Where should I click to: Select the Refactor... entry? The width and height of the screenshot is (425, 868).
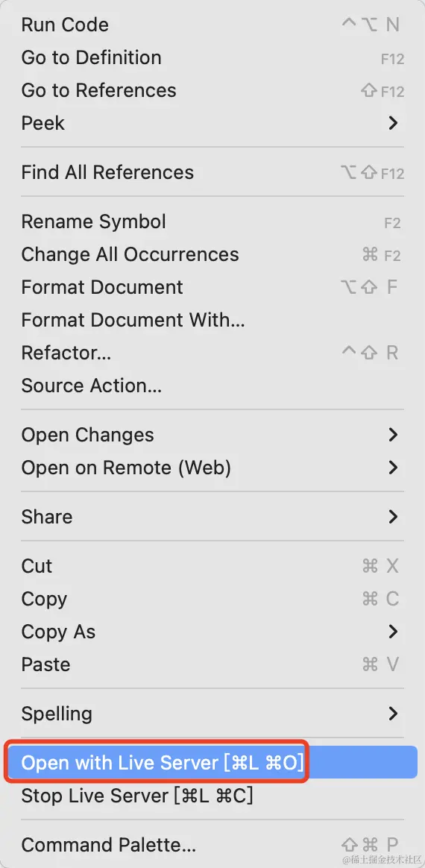coord(212,353)
